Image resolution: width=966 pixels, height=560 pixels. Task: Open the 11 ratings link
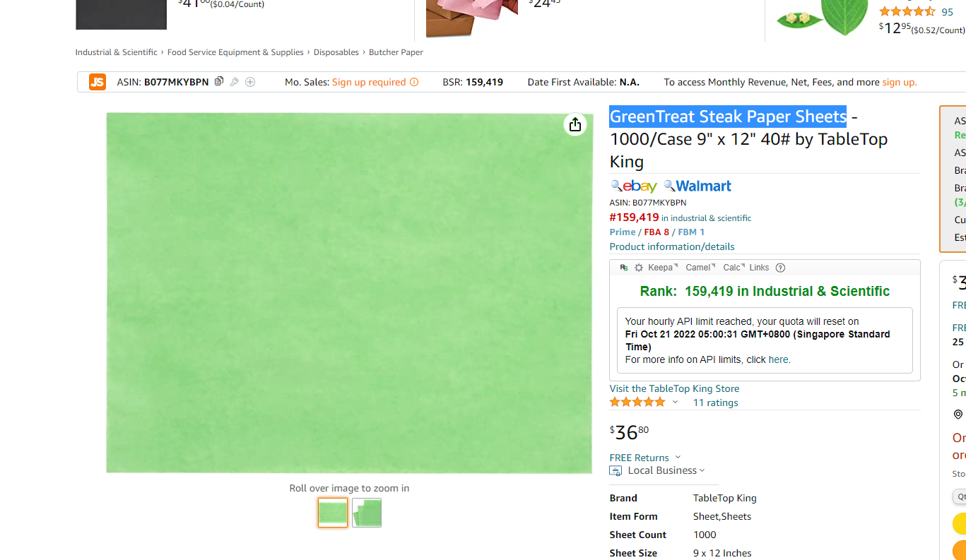click(x=715, y=403)
